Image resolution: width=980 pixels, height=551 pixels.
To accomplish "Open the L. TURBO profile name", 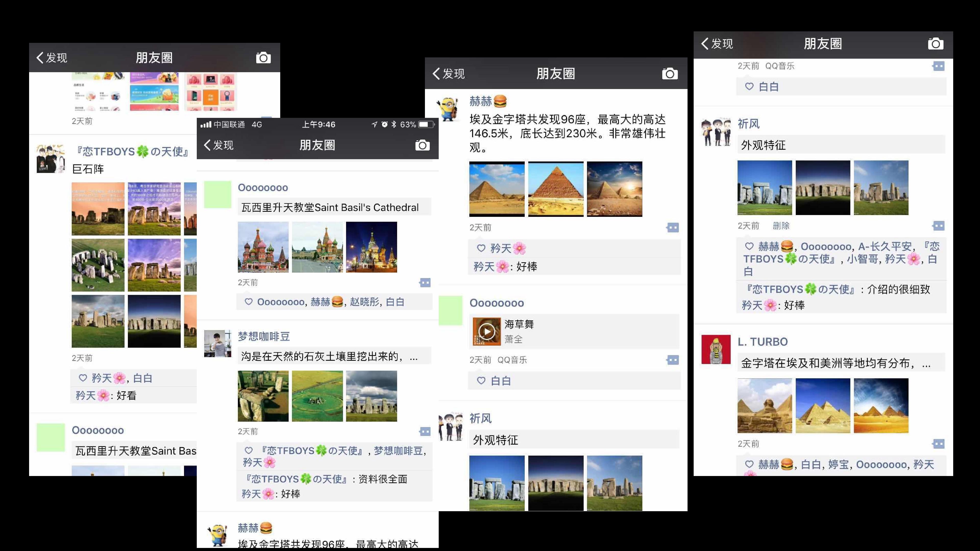I will [762, 342].
